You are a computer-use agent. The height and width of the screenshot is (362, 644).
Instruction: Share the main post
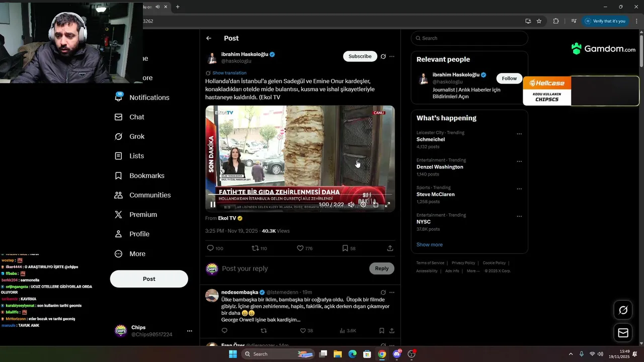[x=390, y=248]
